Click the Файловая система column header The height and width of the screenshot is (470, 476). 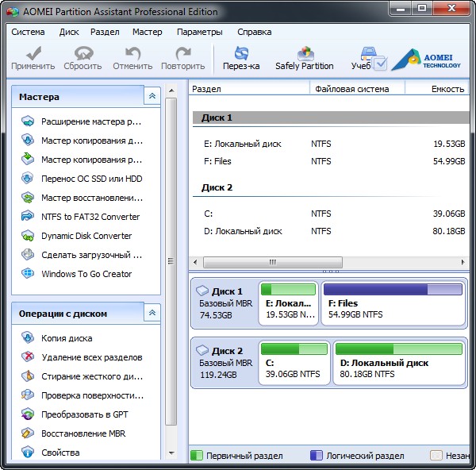pyautogui.click(x=351, y=89)
